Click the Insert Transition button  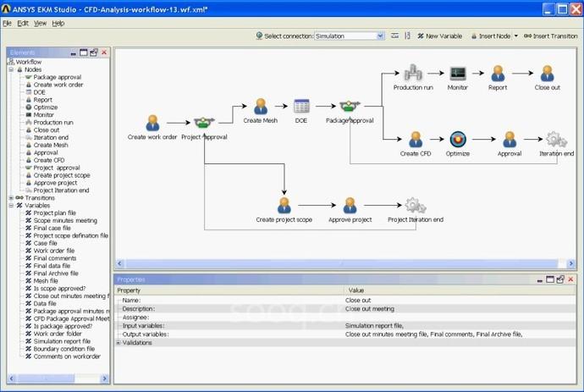tap(551, 36)
